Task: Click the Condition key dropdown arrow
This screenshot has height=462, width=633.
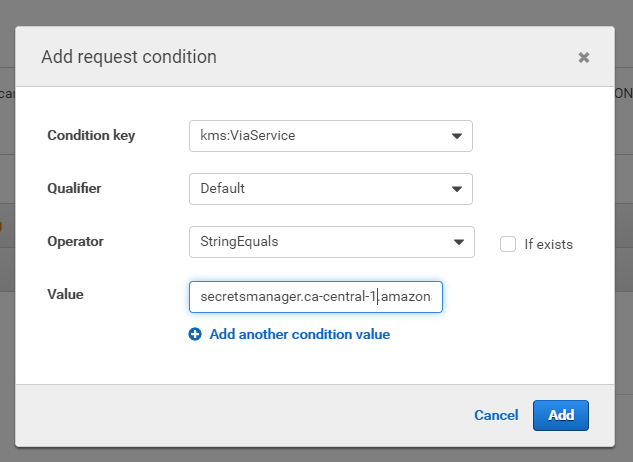Action: tap(456, 136)
